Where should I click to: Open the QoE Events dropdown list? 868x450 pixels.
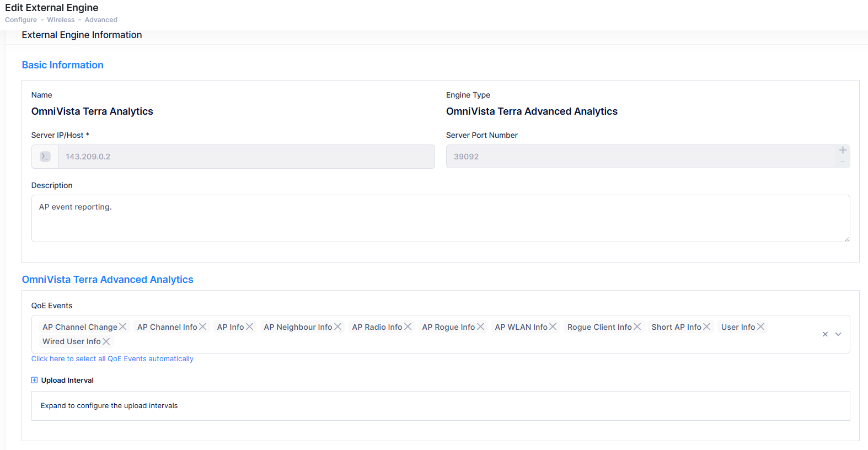coord(838,334)
